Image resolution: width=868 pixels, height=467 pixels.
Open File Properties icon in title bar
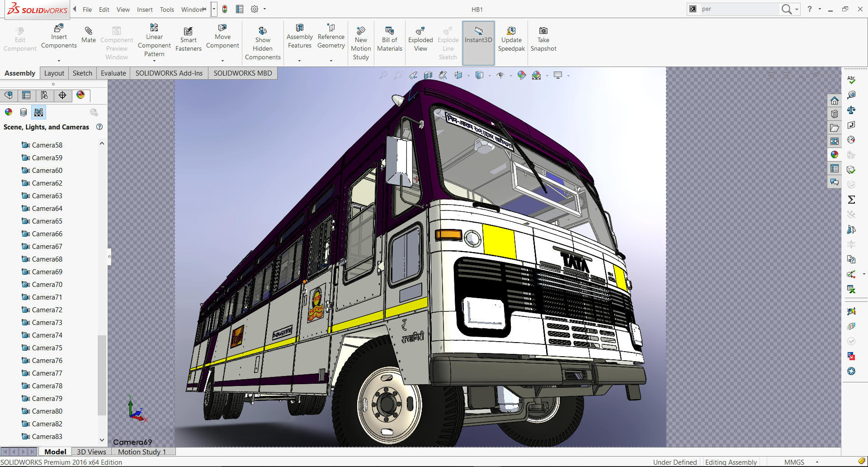click(240, 9)
